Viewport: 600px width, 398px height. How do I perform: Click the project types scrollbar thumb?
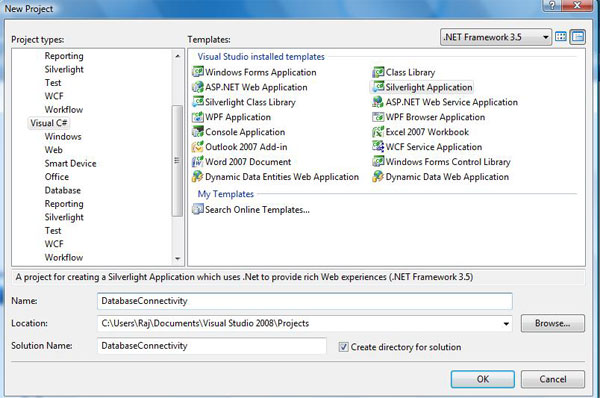click(177, 161)
